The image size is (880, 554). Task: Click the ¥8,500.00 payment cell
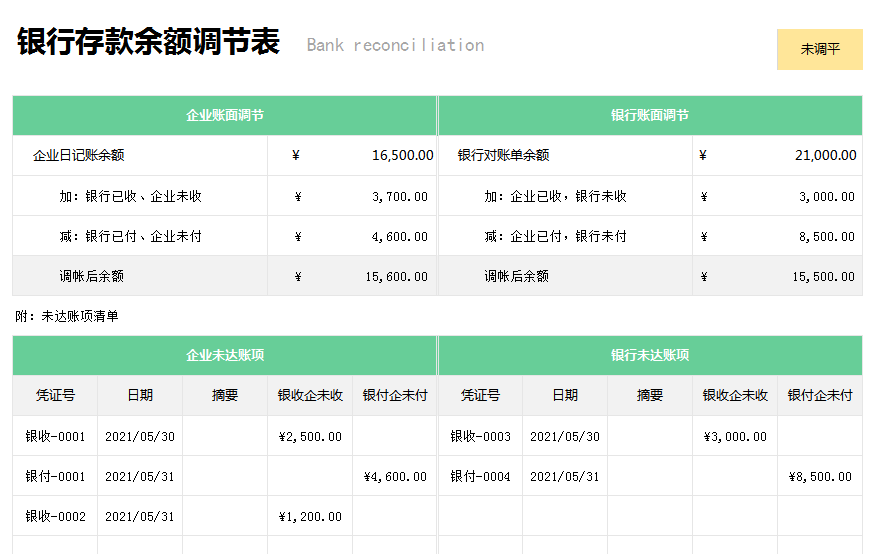pos(820,476)
